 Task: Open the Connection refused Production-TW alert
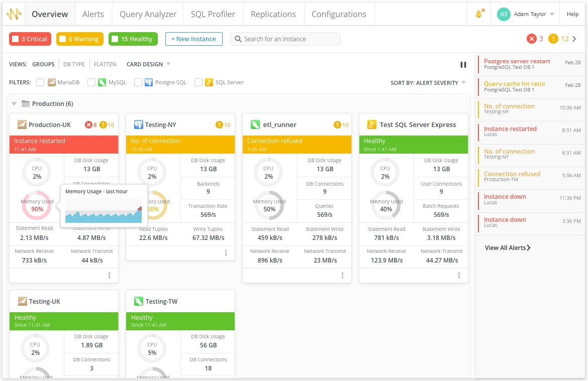click(530, 177)
